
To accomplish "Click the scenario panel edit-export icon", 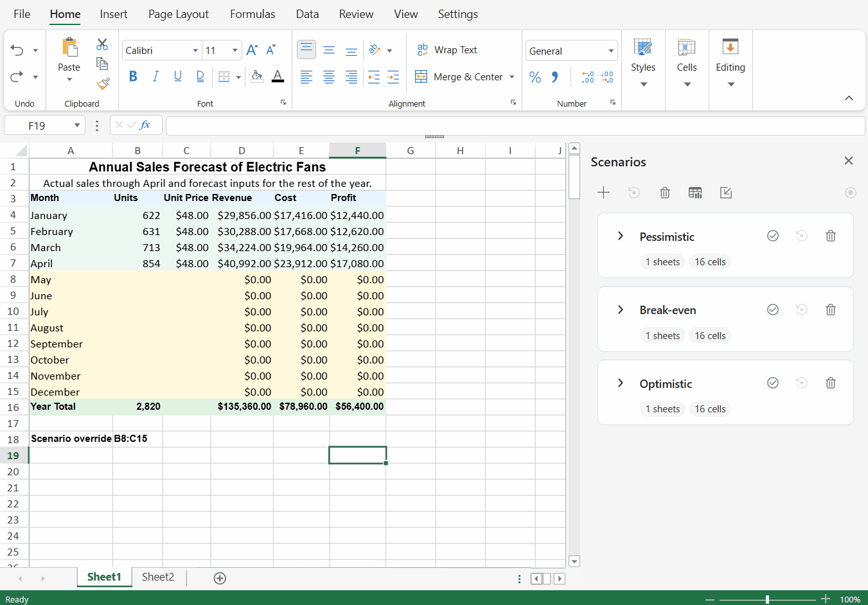I will (726, 193).
